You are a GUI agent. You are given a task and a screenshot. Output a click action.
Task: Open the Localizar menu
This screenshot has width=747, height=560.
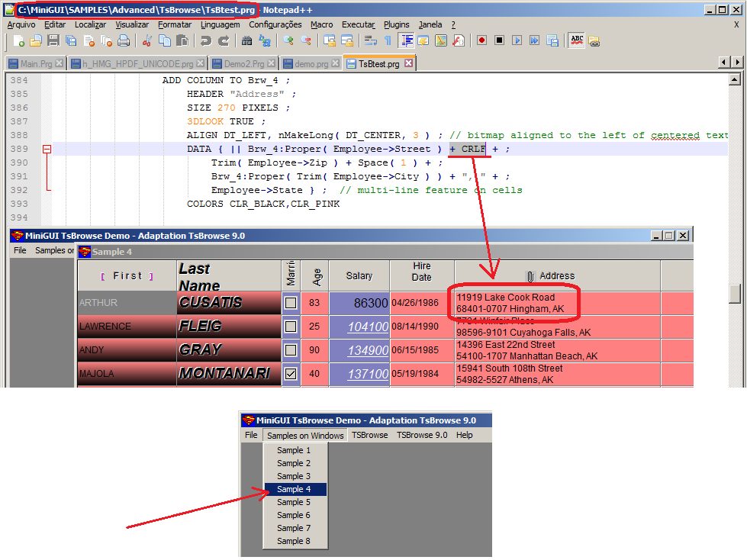tap(90, 24)
